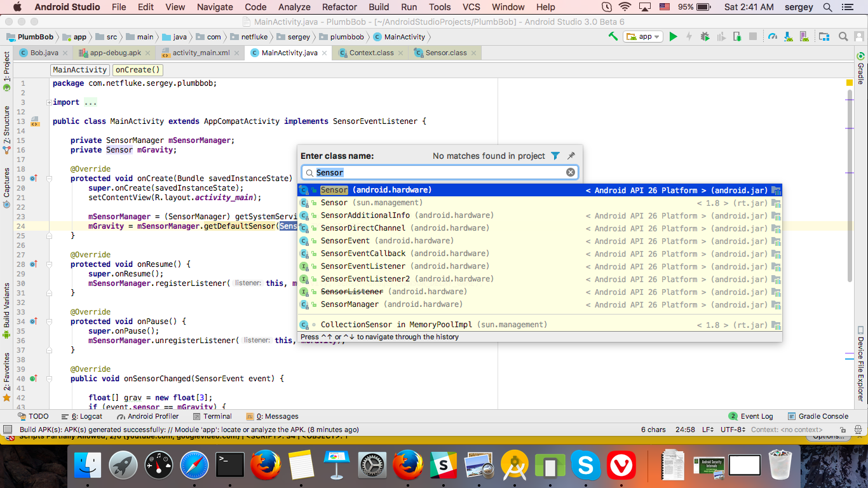
Task: Click the MainActivity editor breadcrumb
Action: [79, 70]
